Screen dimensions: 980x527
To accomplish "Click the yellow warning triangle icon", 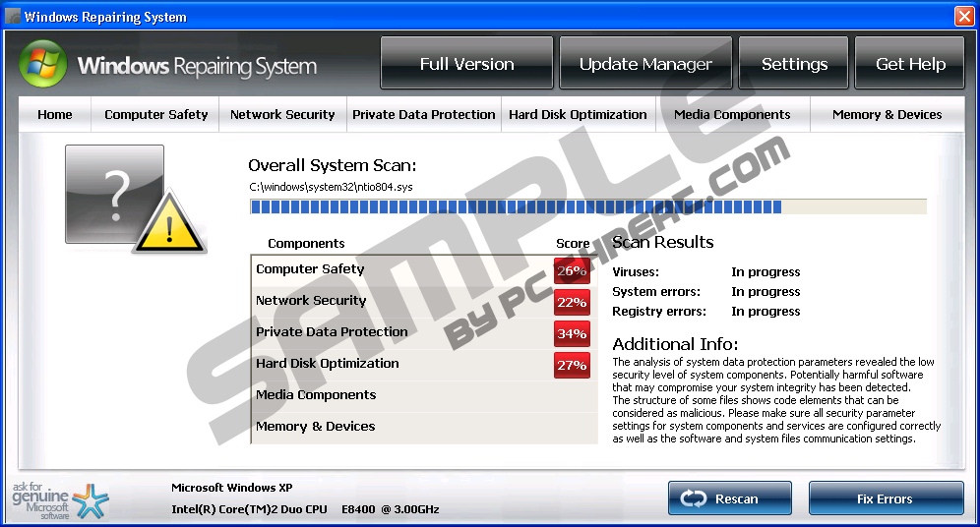I will pos(169,223).
